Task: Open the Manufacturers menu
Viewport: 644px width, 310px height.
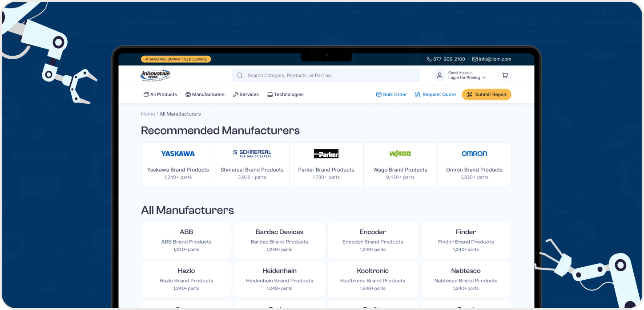Action: tap(205, 94)
